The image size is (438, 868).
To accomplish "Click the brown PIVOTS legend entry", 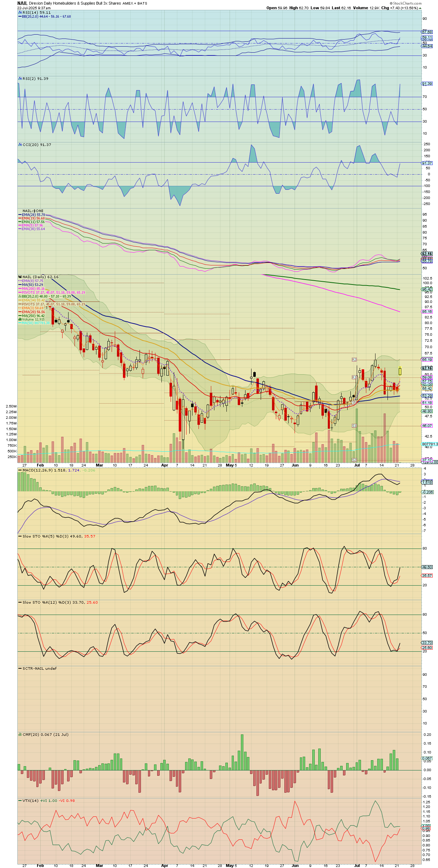I will point(52,304).
